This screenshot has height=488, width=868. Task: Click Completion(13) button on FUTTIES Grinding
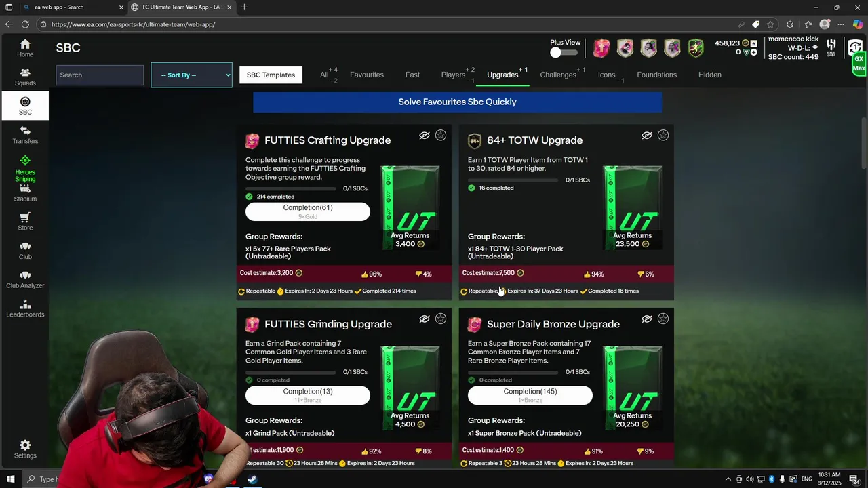point(308,395)
